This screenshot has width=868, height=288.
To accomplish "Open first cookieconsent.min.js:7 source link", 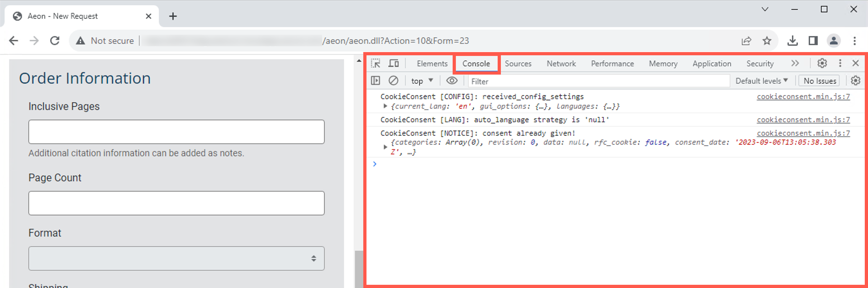I will click(803, 97).
